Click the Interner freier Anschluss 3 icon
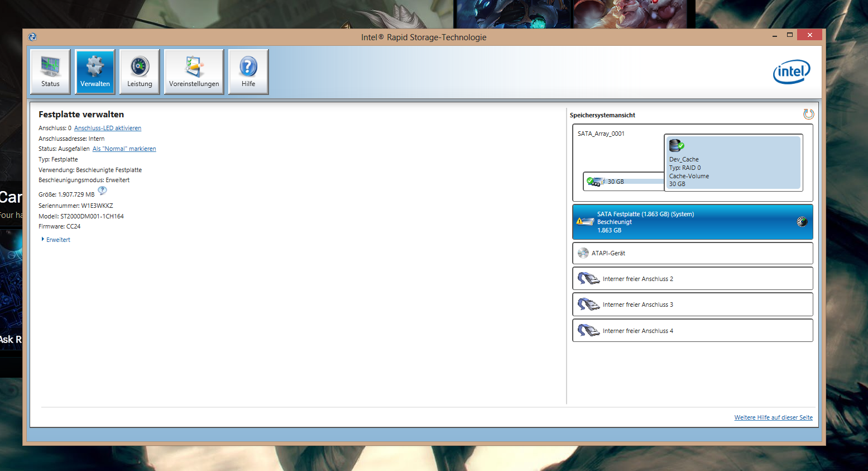The height and width of the screenshot is (471, 868). click(588, 305)
